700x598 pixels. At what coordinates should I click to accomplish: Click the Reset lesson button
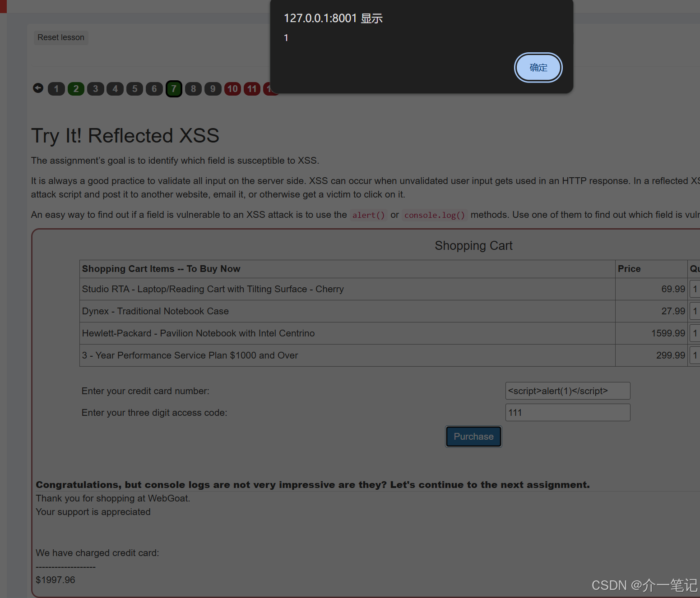(61, 37)
